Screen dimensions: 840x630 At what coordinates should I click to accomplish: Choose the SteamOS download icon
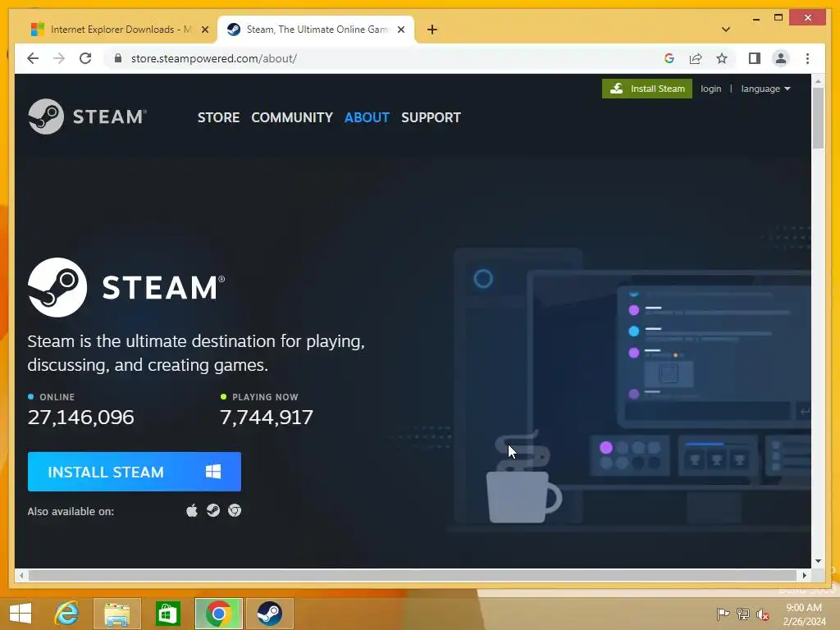click(213, 510)
